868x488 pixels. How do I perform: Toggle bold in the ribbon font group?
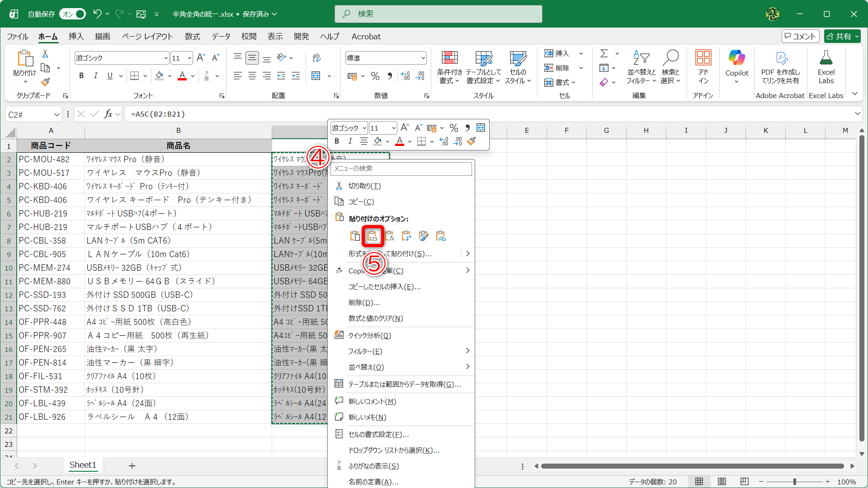click(x=81, y=76)
